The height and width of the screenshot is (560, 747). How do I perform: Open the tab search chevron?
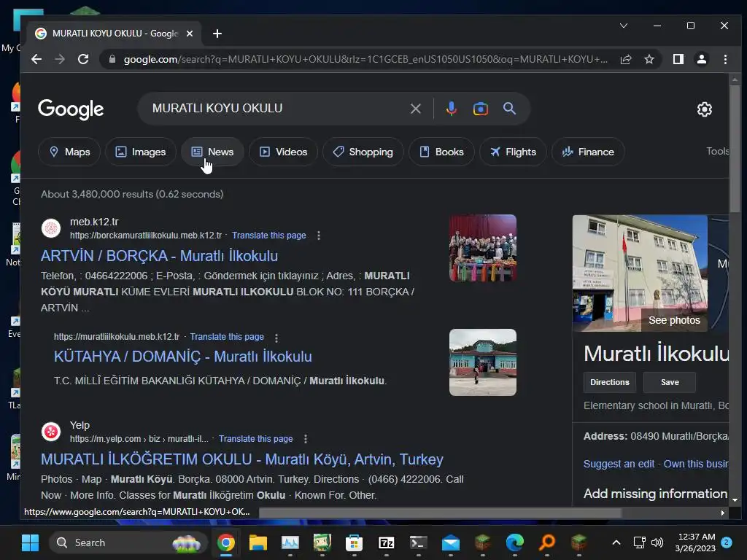click(623, 26)
